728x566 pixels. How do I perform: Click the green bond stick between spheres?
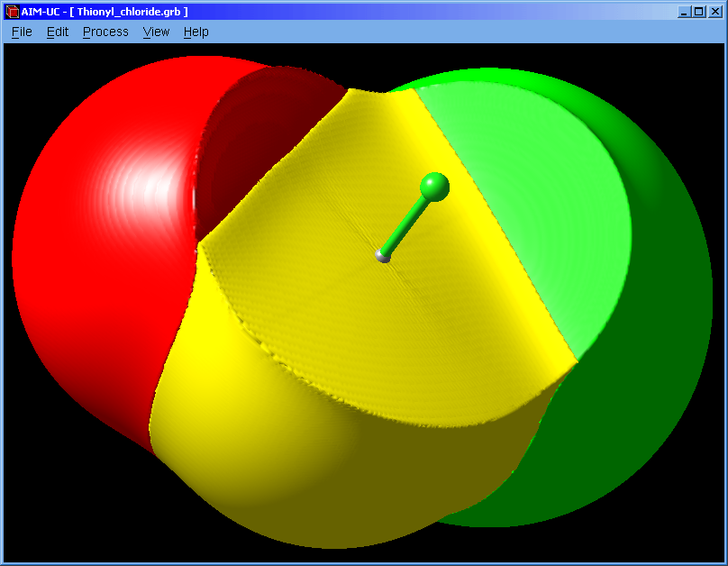tap(405, 224)
